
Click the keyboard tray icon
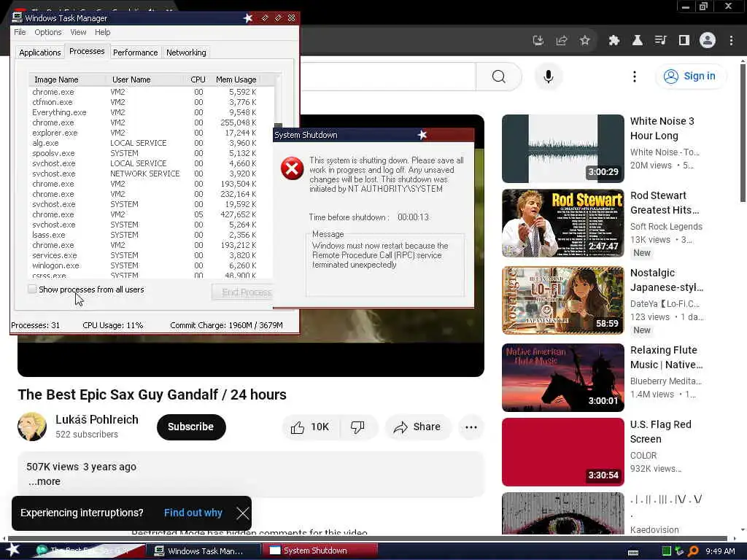pyautogui.click(x=633, y=553)
